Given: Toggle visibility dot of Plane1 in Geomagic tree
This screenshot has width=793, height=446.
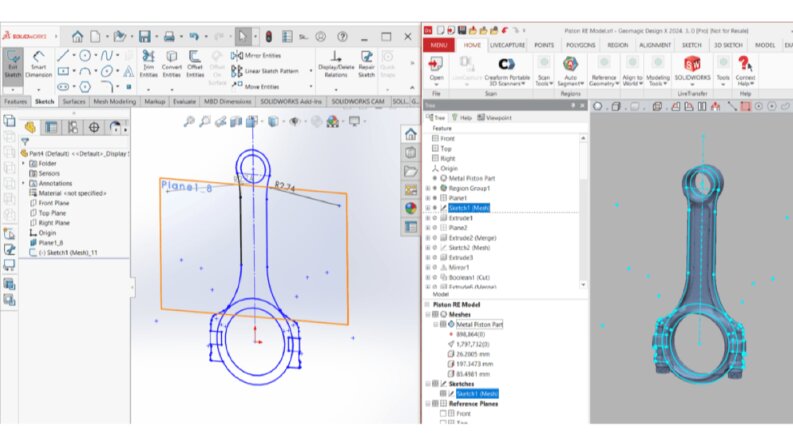Looking at the screenshot, I should 434,198.
